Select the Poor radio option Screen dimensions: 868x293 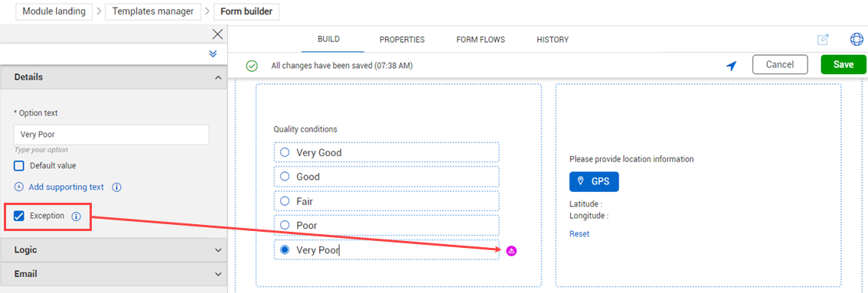(x=285, y=225)
